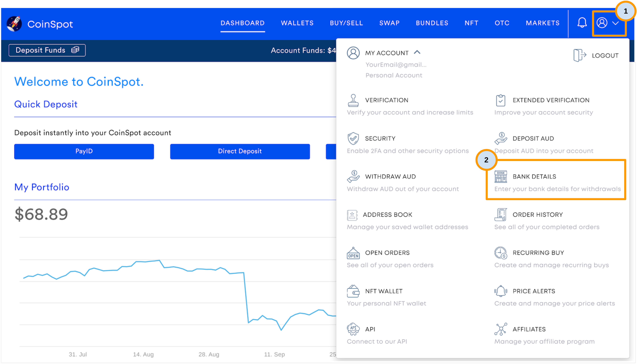Click the Affiliates network icon
The width and height of the screenshot is (637, 364).
pyautogui.click(x=500, y=329)
